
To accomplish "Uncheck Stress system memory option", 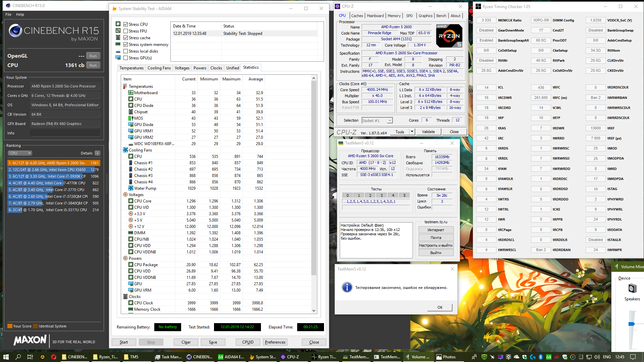I will click(125, 45).
